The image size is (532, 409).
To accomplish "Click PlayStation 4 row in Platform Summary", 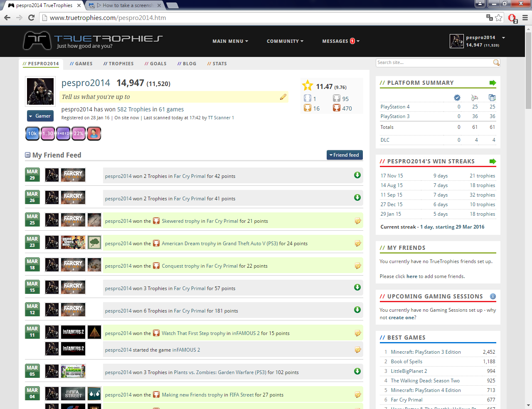I will point(438,107).
